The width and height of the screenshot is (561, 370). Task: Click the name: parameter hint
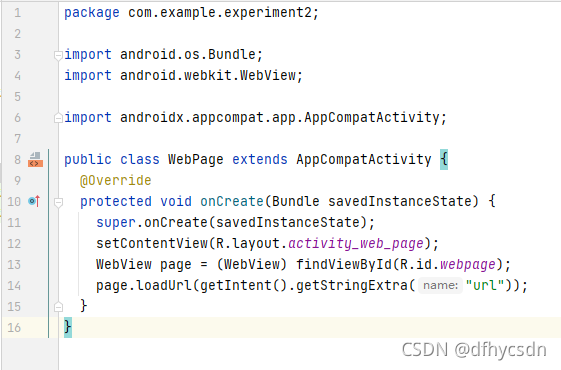[x=440, y=286]
